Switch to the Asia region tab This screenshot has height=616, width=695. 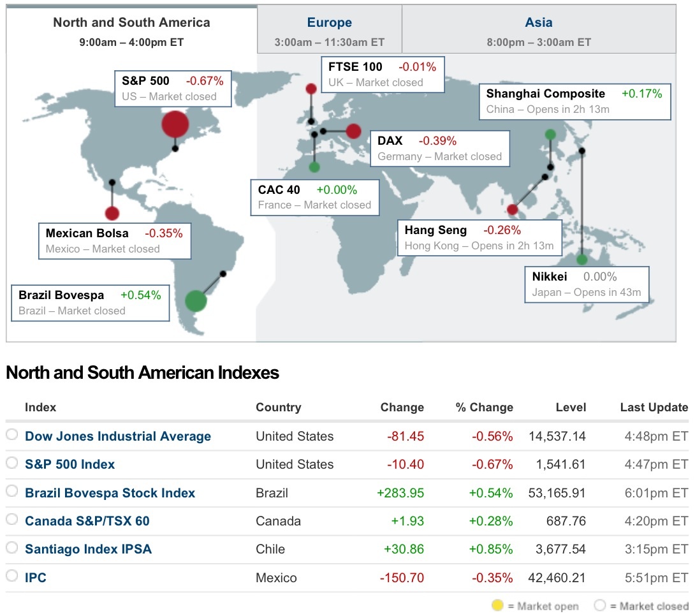point(539,30)
